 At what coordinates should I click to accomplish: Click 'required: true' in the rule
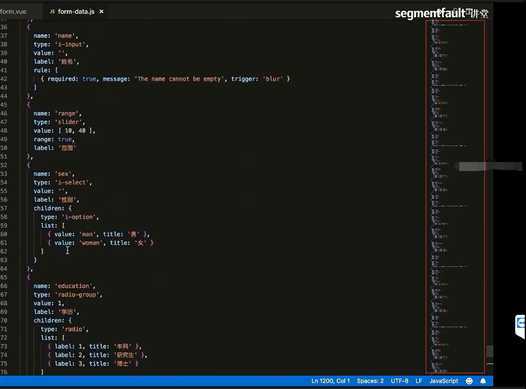coord(71,79)
